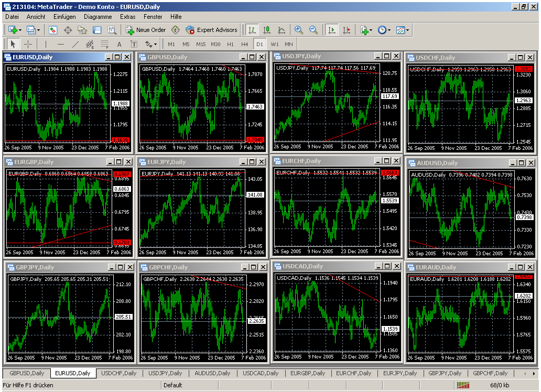Select the Fibonacci retracement tool

104,45
